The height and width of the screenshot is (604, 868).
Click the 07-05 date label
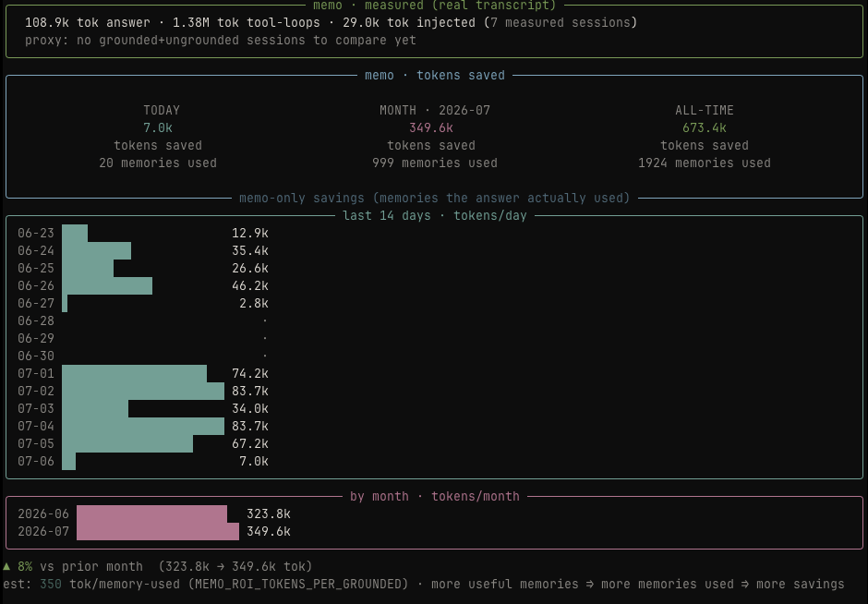pyautogui.click(x=36, y=444)
